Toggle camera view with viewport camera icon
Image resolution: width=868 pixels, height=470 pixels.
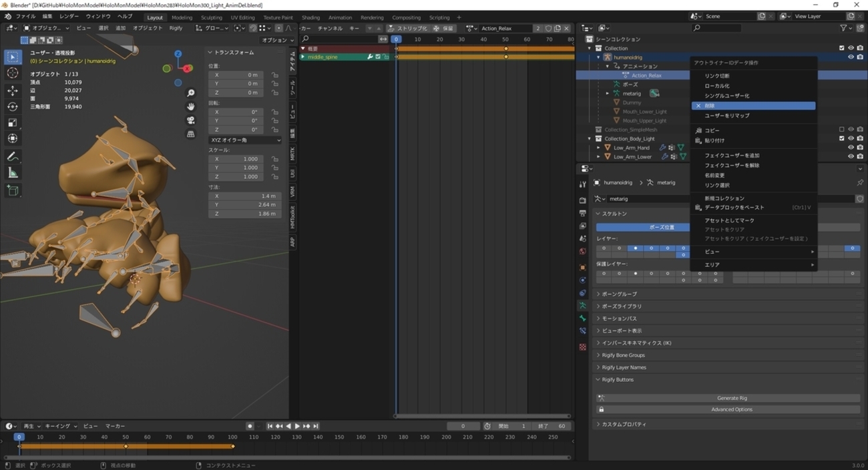click(x=191, y=120)
